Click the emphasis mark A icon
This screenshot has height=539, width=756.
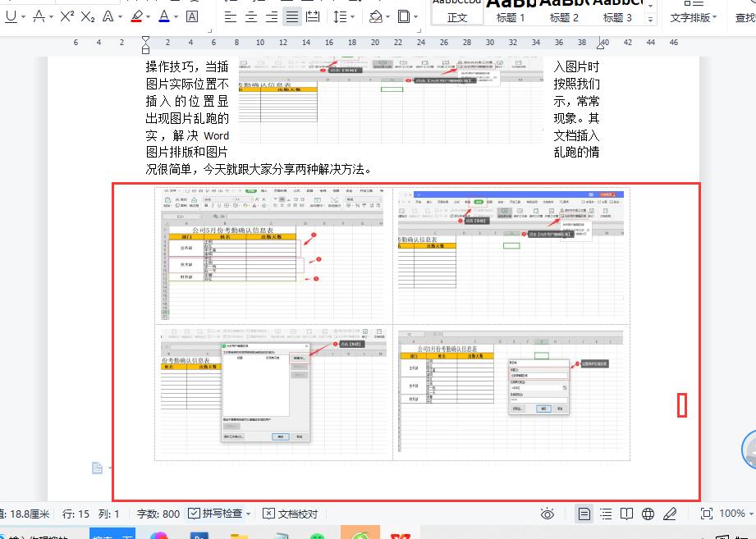pyautogui.click(x=39, y=16)
